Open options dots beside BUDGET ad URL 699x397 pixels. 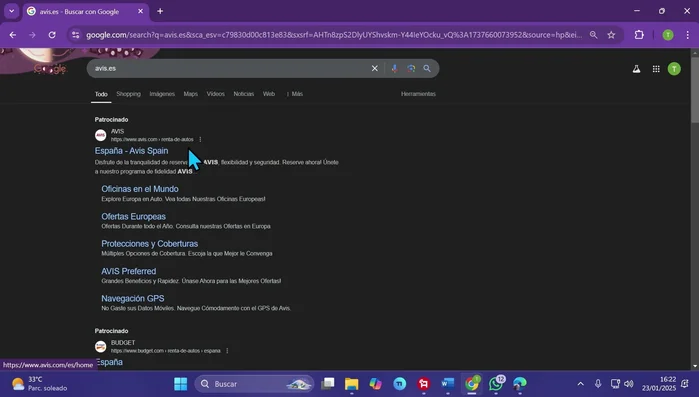click(x=227, y=351)
